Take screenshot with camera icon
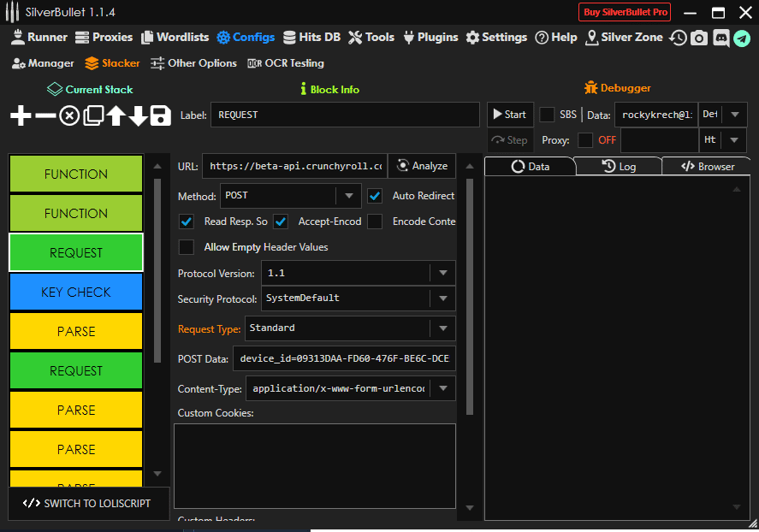This screenshot has height=532, width=759. click(x=698, y=38)
